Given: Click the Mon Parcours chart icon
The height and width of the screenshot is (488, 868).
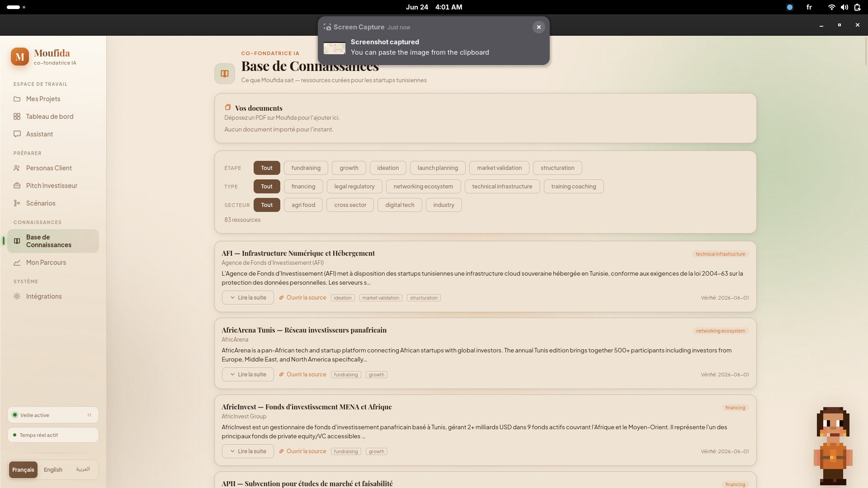Looking at the screenshot, I should click(x=17, y=263).
